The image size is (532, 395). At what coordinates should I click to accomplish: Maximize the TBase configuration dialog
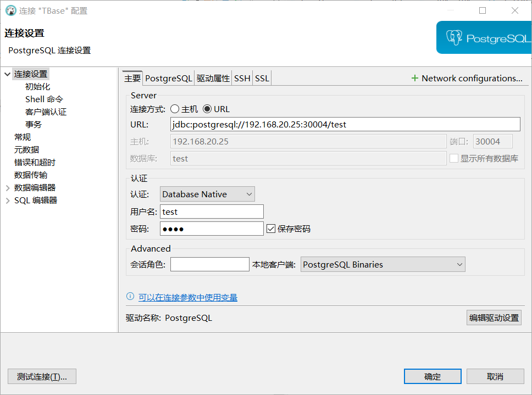483,10
